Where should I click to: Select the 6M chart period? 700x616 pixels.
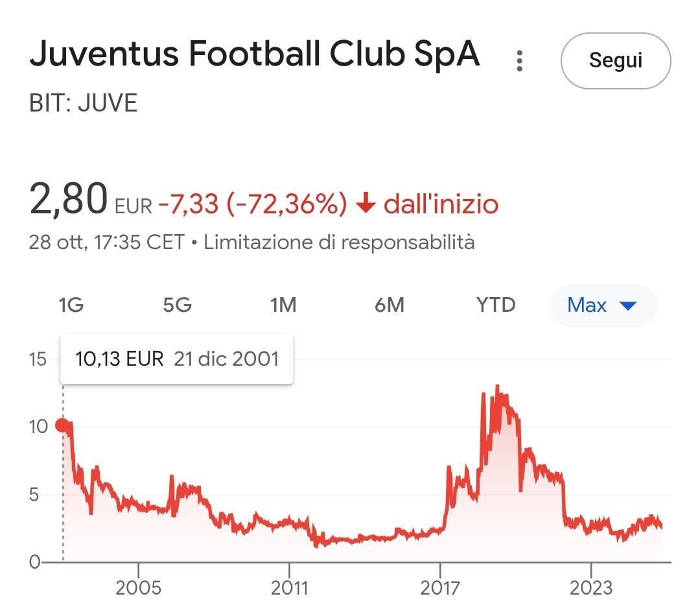390,305
